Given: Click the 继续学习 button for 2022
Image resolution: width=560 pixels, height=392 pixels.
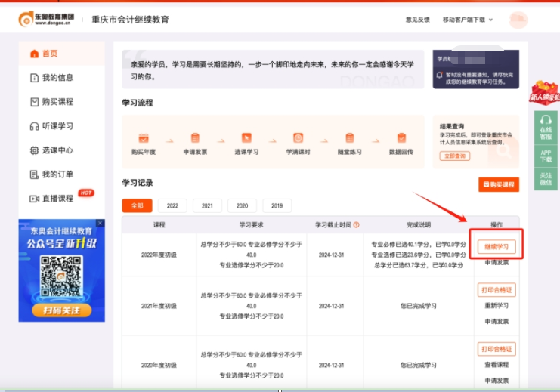Looking at the screenshot, I should 497,247.
